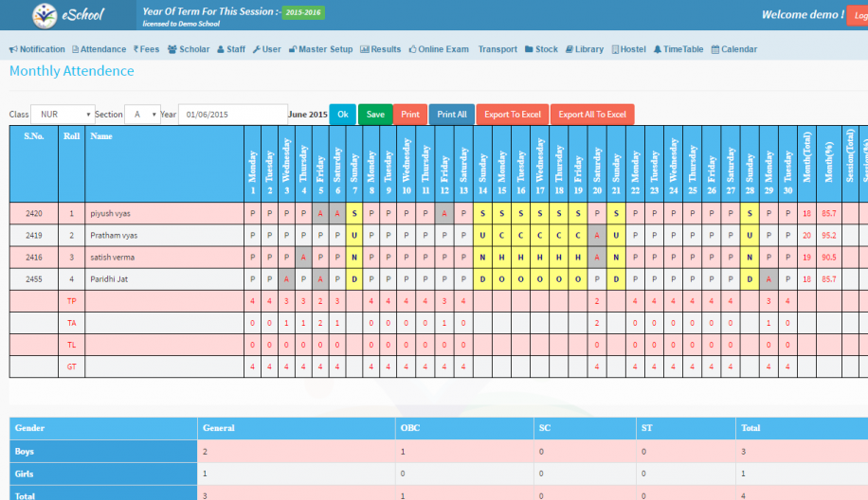Click the Month(Total) column header
Viewport: 868px width, 500px height.
[x=807, y=164]
